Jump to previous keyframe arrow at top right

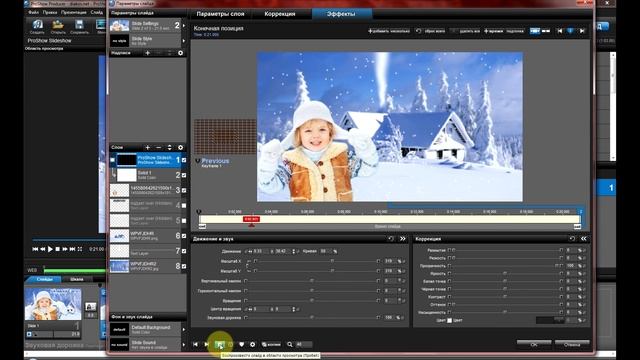tap(560, 31)
